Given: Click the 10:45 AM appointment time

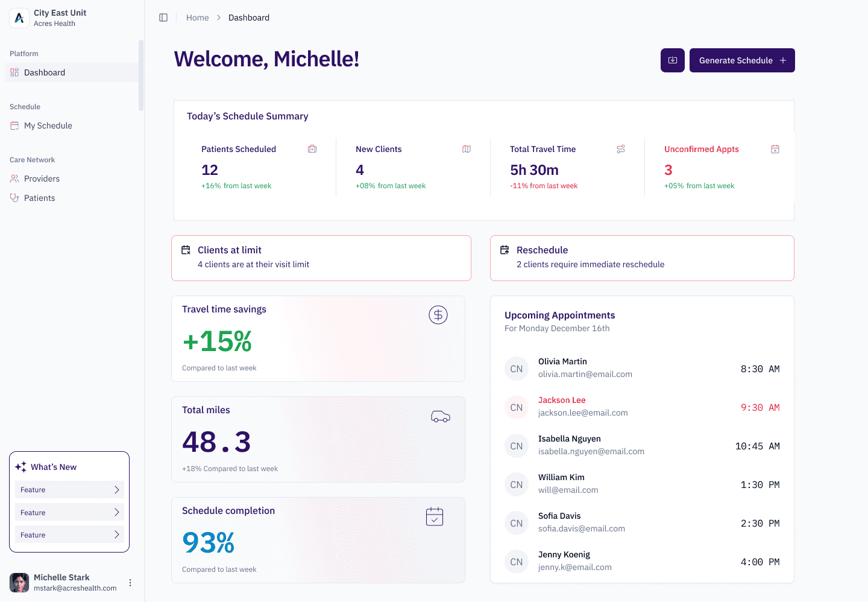Looking at the screenshot, I should click(758, 446).
